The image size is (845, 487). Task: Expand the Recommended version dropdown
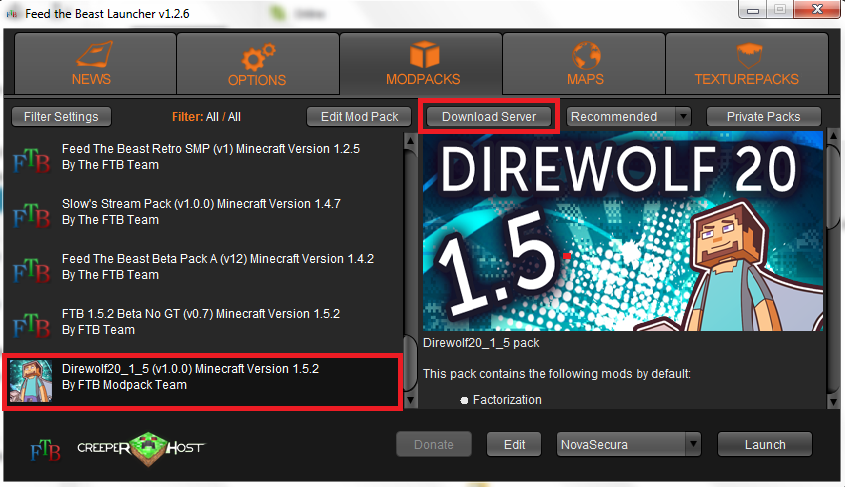point(629,117)
